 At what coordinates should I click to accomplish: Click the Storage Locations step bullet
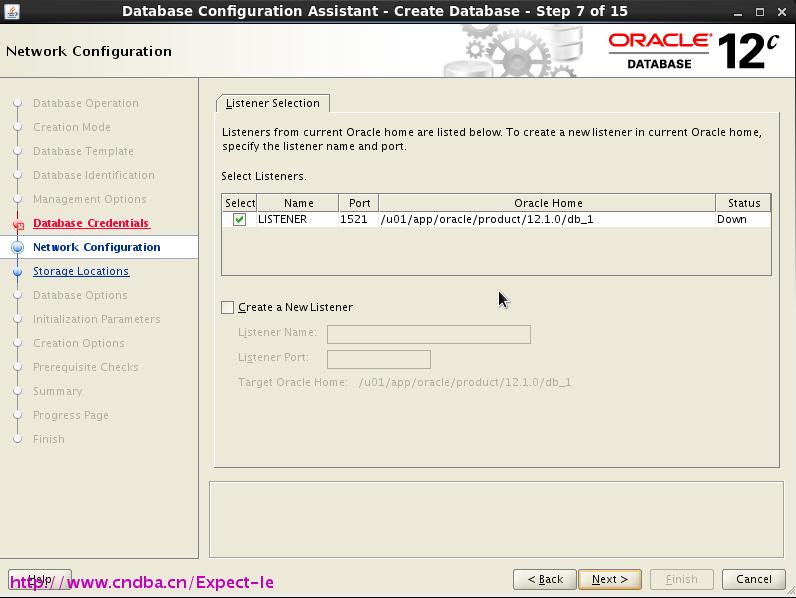18,272
